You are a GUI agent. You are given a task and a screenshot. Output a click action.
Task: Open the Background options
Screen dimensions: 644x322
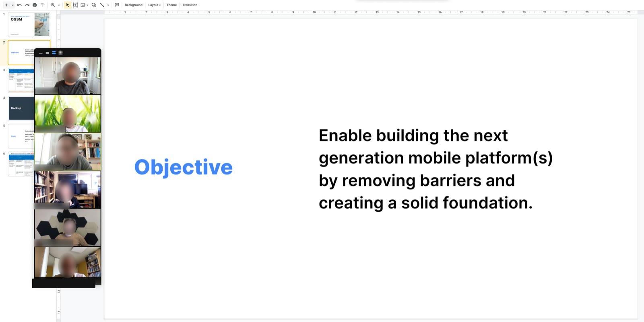click(x=134, y=5)
